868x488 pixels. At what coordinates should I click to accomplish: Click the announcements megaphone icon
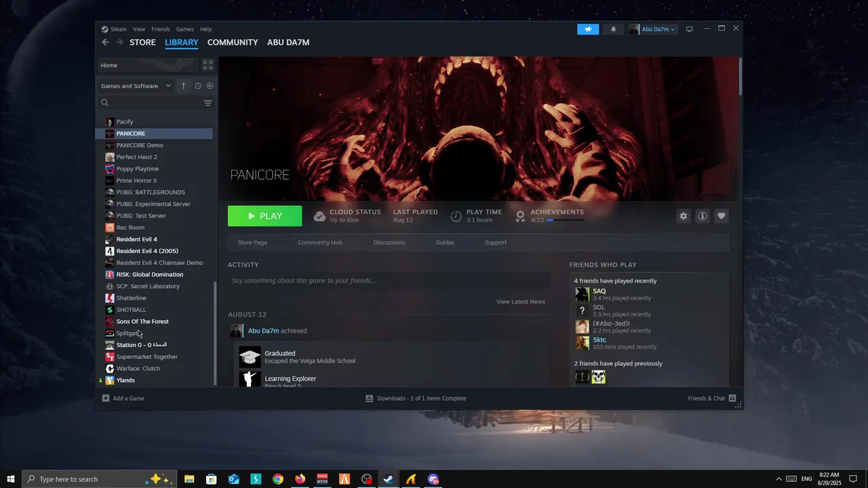588,29
